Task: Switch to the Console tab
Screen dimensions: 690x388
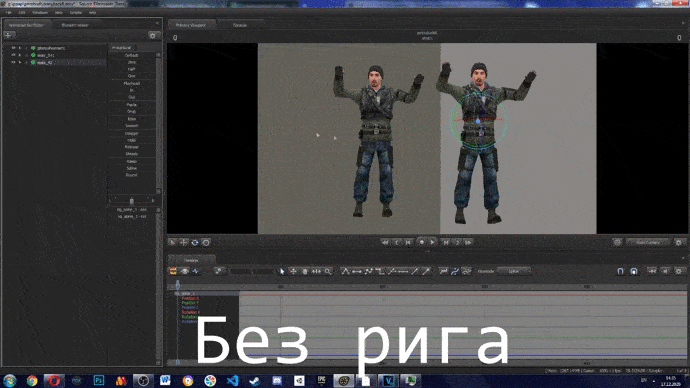Action: (240, 25)
